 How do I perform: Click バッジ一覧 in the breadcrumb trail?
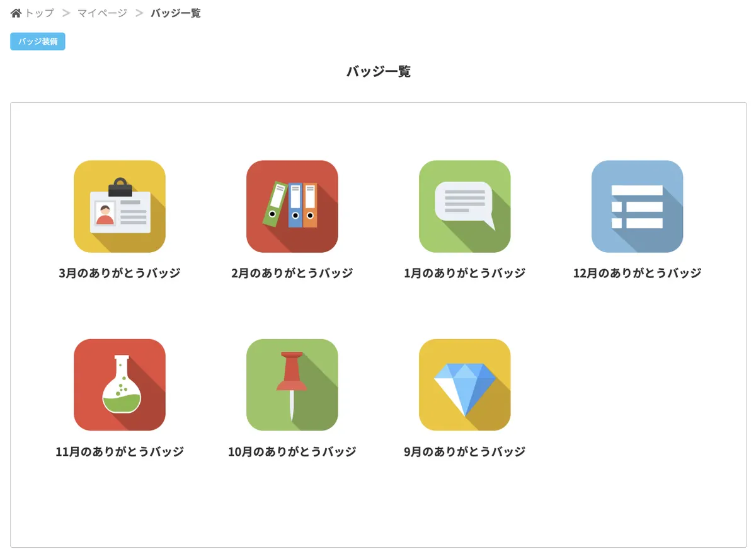(176, 13)
